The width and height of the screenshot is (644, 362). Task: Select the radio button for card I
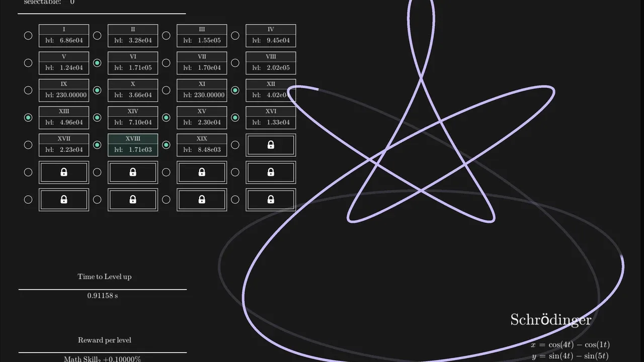coord(28,36)
